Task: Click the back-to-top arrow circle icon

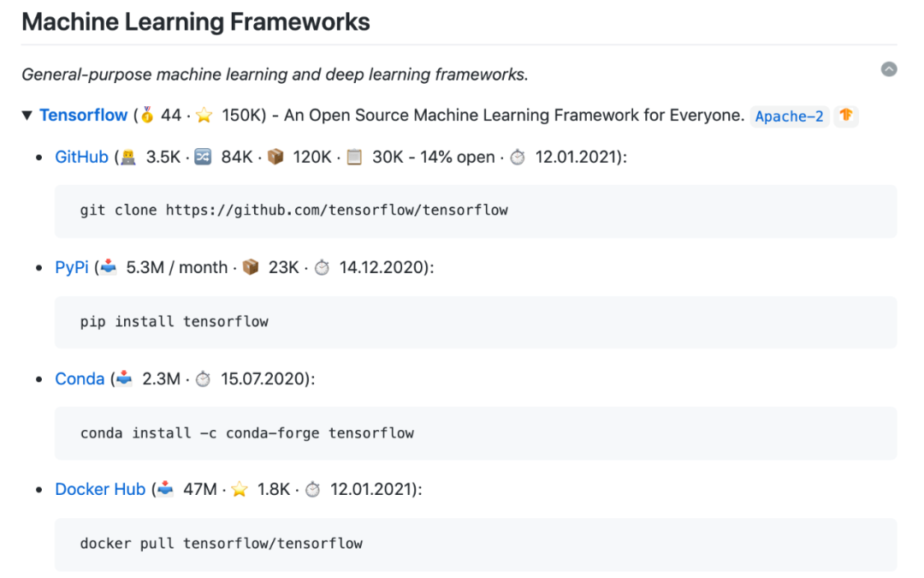Action: (x=889, y=69)
